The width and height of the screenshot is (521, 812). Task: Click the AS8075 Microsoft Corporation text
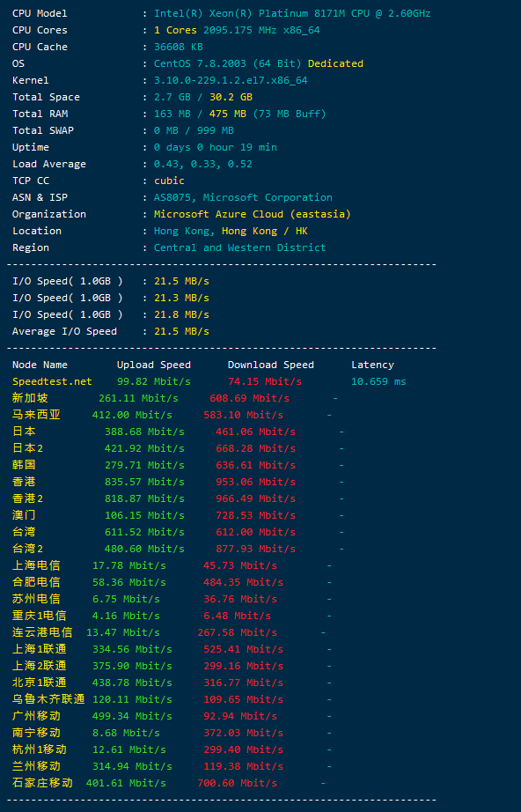pyautogui.click(x=243, y=197)
